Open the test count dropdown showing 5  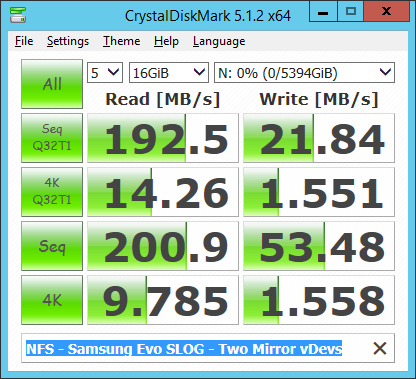[105, 72]
